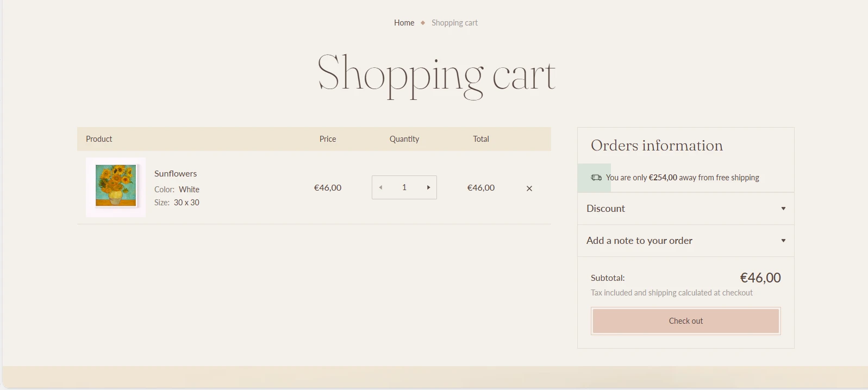Click the Price column header
Image resolution: width=868 pixels, height=390 pixels.
coord(328,139)
